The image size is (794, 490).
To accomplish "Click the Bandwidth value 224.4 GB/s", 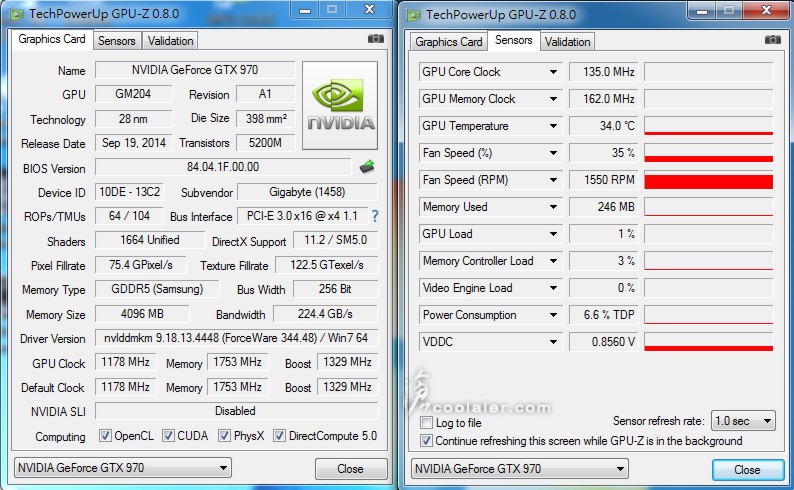I will click(325, 314).
